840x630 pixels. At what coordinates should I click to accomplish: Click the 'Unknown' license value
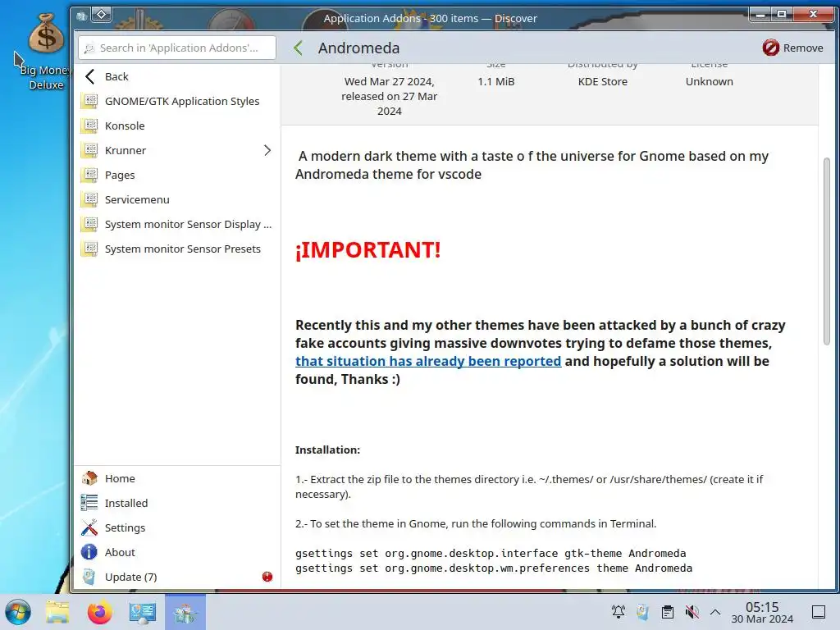710,81
